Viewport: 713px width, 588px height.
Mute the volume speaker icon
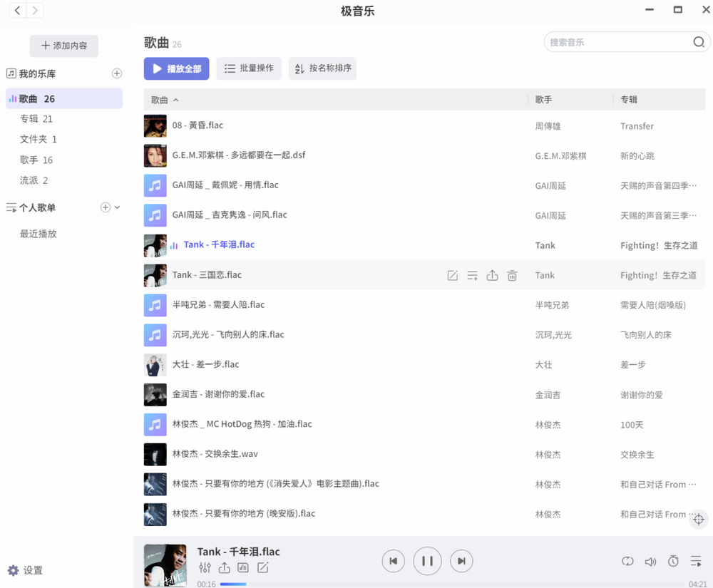[x=650, y=562]
